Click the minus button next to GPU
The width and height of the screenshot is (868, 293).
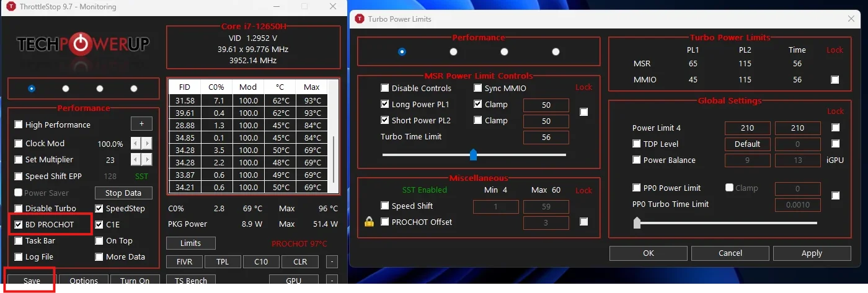coord(332,281)
